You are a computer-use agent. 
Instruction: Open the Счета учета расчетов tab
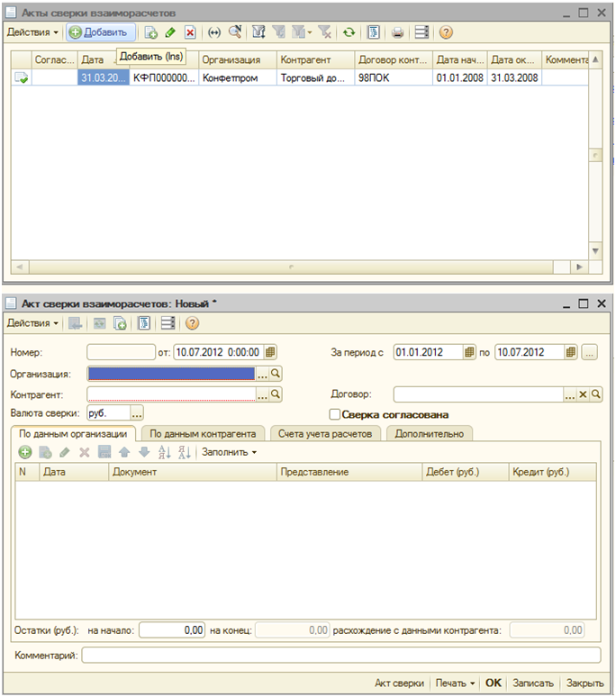point(324,434)
